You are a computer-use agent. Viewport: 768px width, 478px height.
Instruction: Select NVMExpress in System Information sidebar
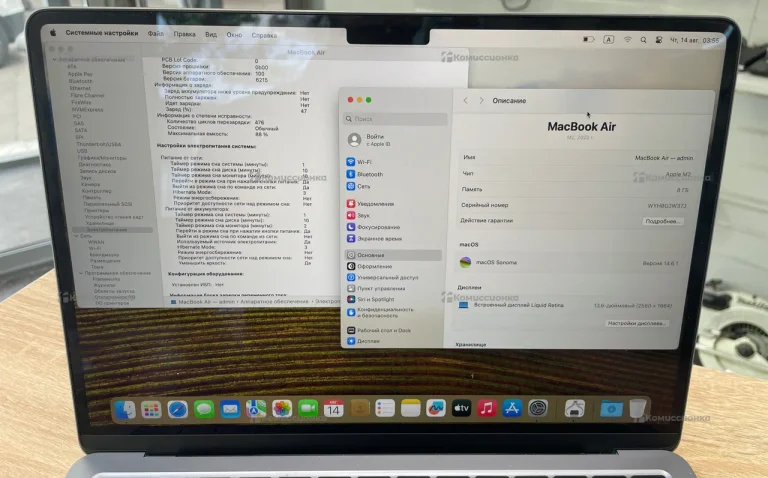coord(87,110)
